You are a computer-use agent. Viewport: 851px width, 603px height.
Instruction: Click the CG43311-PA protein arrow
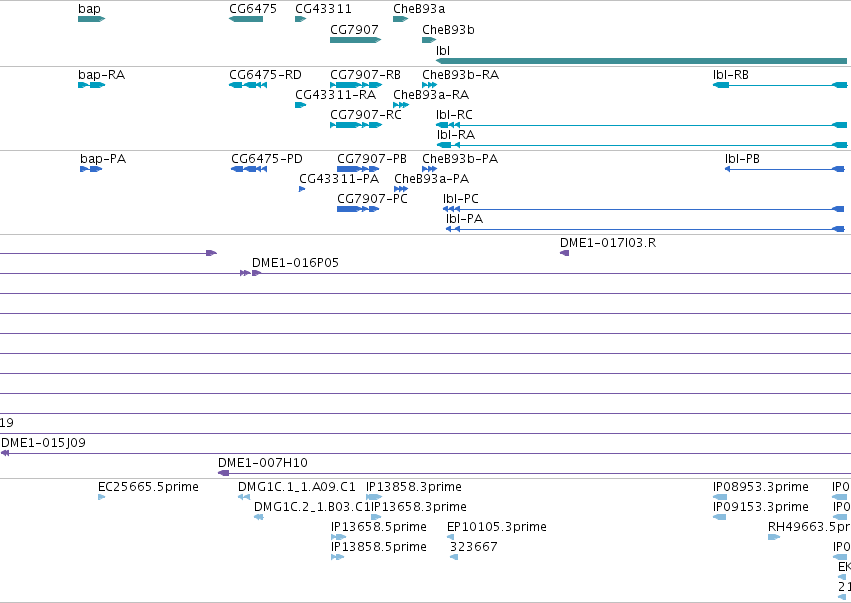click(302, 189)
